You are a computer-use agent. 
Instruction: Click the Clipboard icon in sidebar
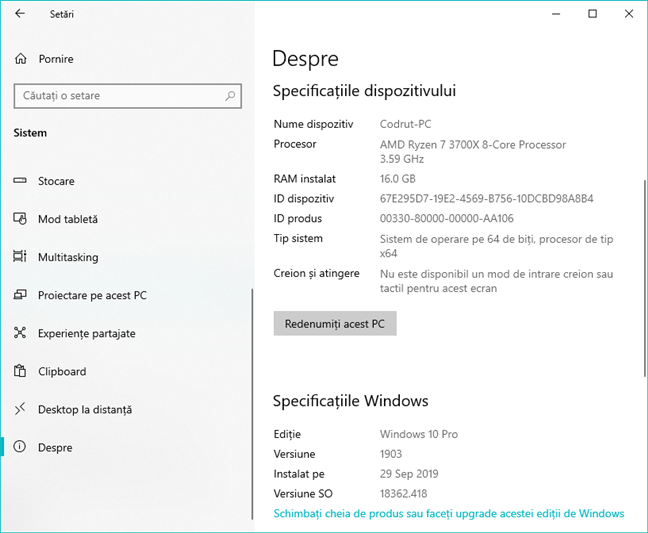point(20,371)
